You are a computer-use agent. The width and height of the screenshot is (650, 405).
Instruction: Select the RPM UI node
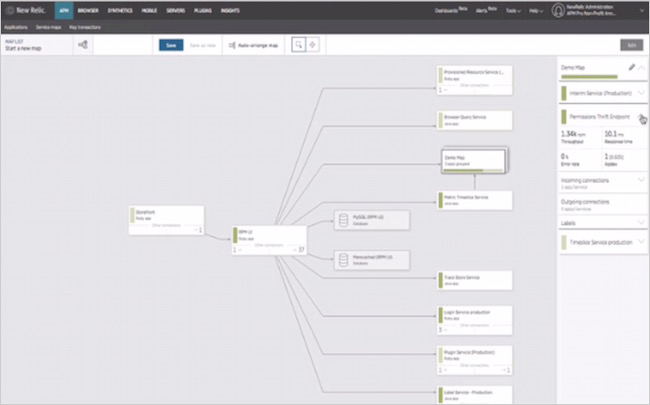[x=269, y=240]
